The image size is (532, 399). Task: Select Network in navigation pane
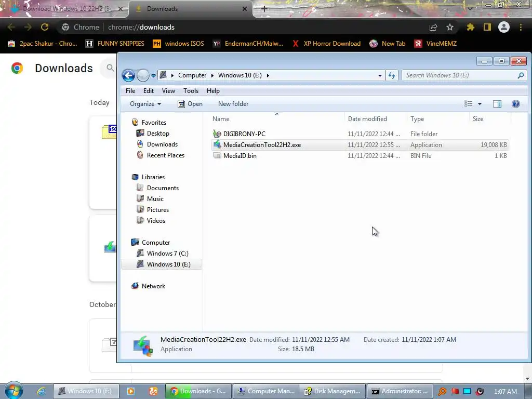153,286
